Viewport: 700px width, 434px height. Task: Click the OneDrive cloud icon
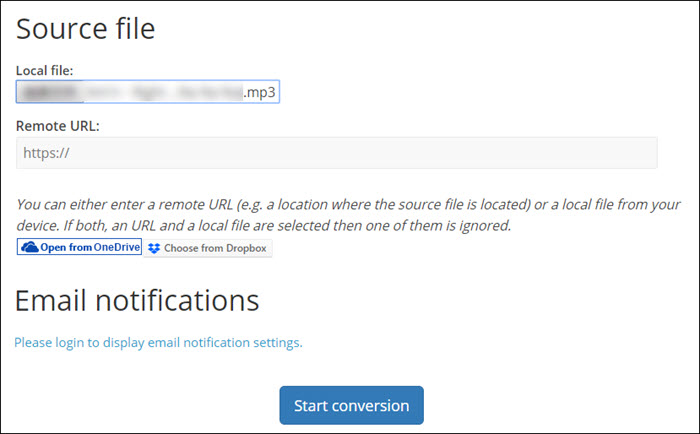pyautogui.click(x=30, y=247)
